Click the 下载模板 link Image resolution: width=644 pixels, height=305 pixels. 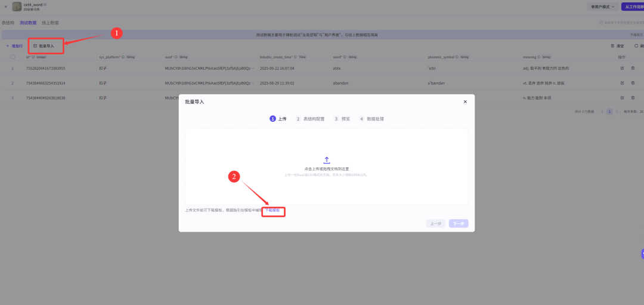(273, 210)
